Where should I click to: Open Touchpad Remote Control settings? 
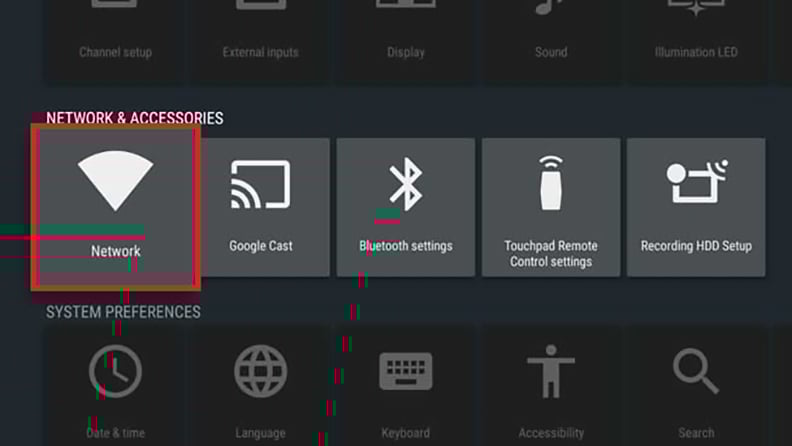551,207
